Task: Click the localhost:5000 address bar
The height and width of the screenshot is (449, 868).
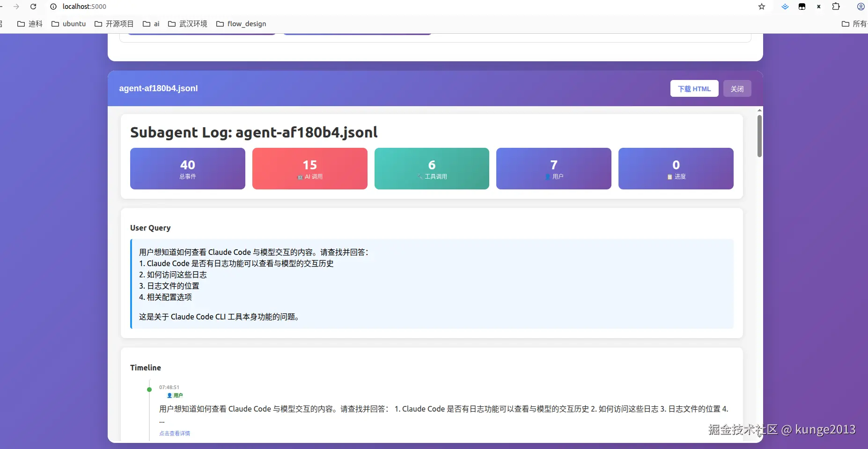Action: pyautogui.click(x=84, y=7)
